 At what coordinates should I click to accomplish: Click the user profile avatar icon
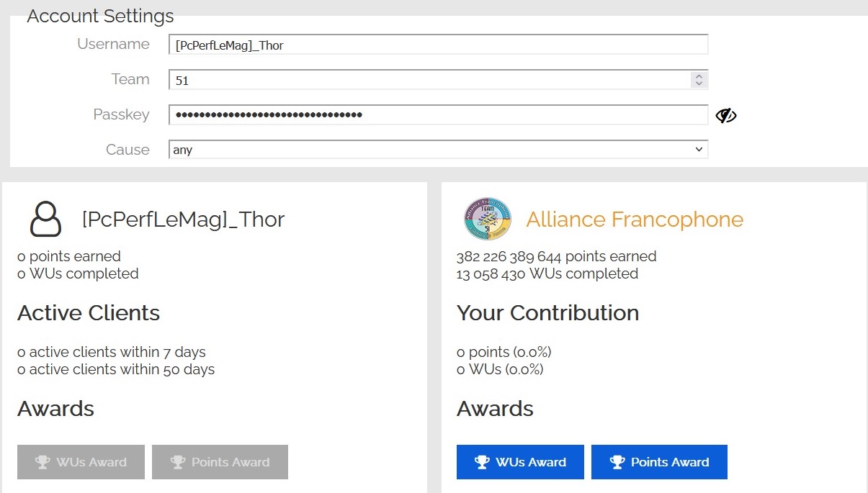coord(45,220)
